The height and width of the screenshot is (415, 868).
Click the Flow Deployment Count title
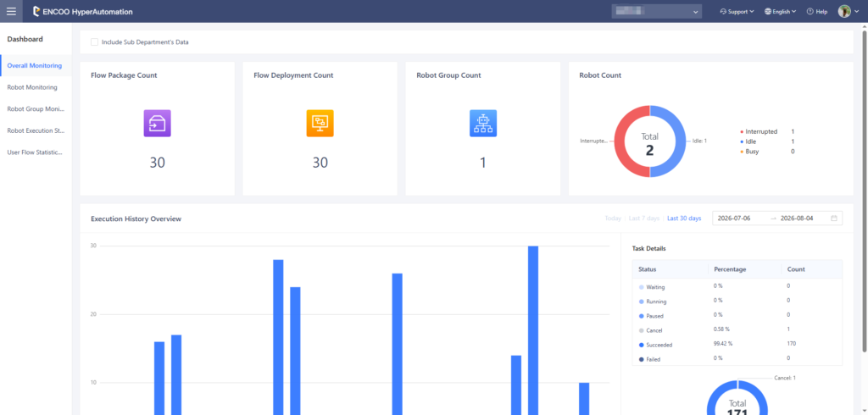[293, 75]
